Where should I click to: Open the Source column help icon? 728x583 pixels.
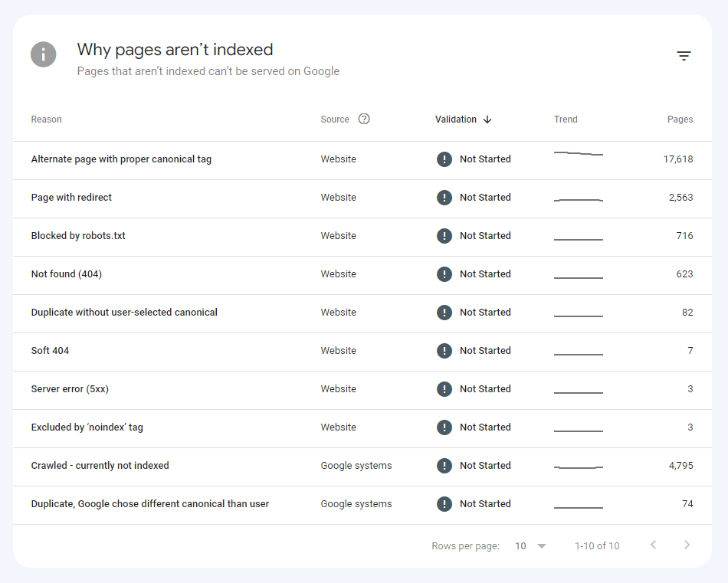tap(364, 120)
